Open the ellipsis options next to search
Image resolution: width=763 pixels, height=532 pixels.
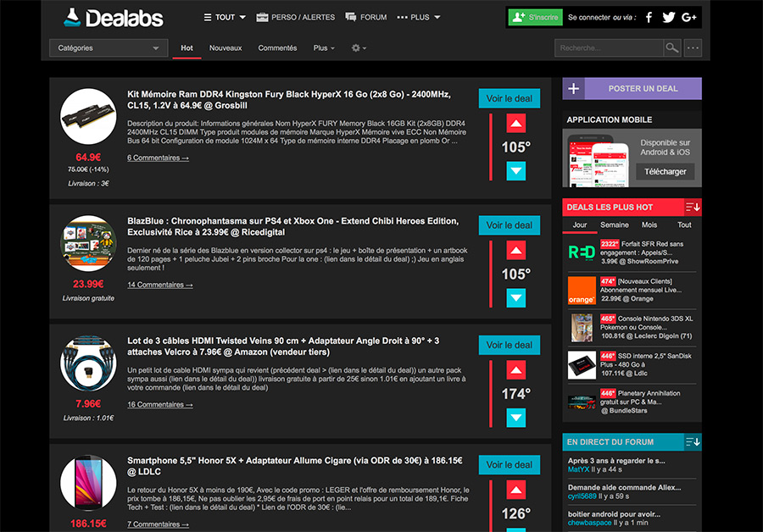point(693,47)
